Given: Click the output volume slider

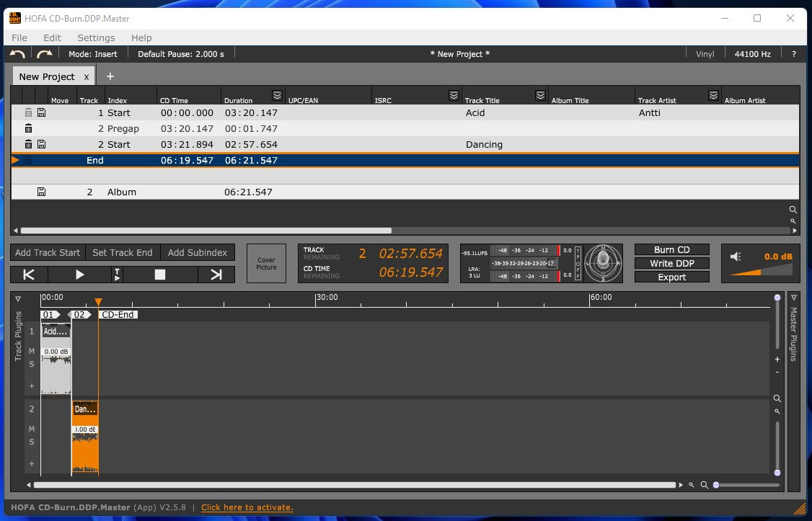Looking at the screenshot, I should pos(761,270).
